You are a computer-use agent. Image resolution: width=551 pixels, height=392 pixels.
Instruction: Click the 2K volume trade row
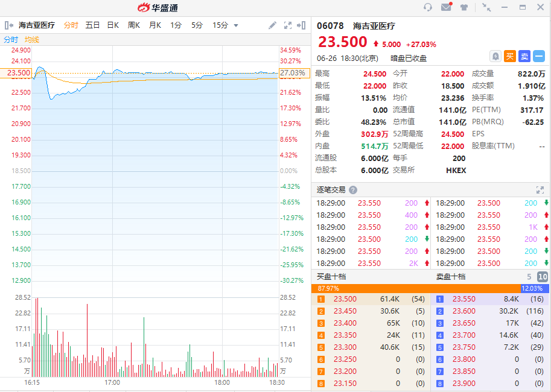click(371, 264)
